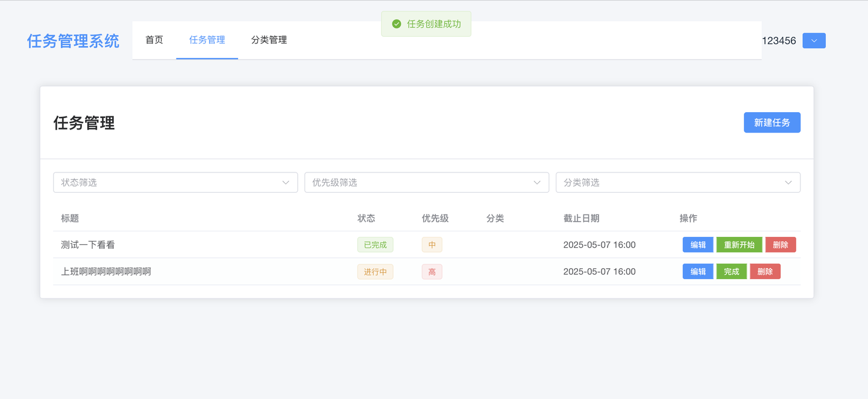Image resolution: width=868 pixels, height=399 pixels.
Task: Click 编辑 on the 测试一下看看 task
Action: (697, 245)
